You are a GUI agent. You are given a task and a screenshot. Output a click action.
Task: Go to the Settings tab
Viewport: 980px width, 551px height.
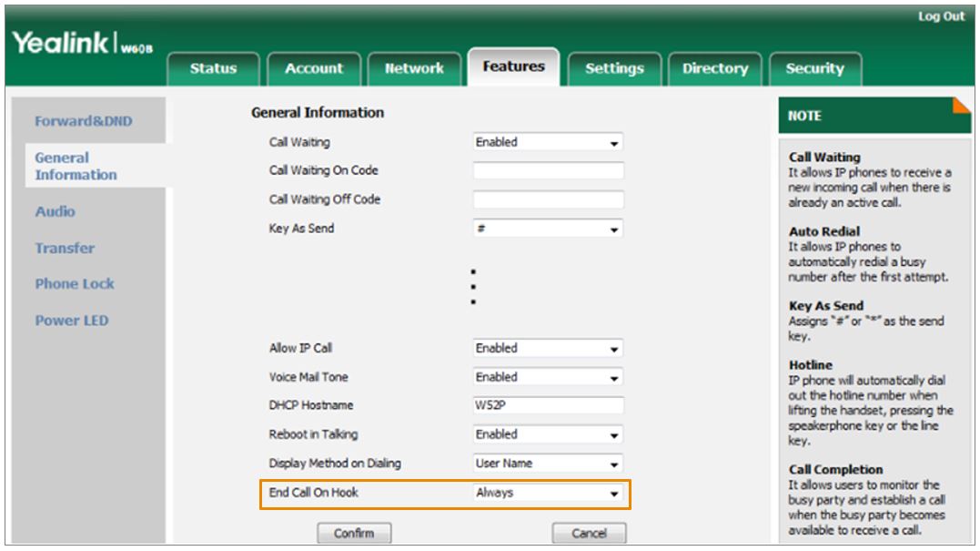pos(614,68)
